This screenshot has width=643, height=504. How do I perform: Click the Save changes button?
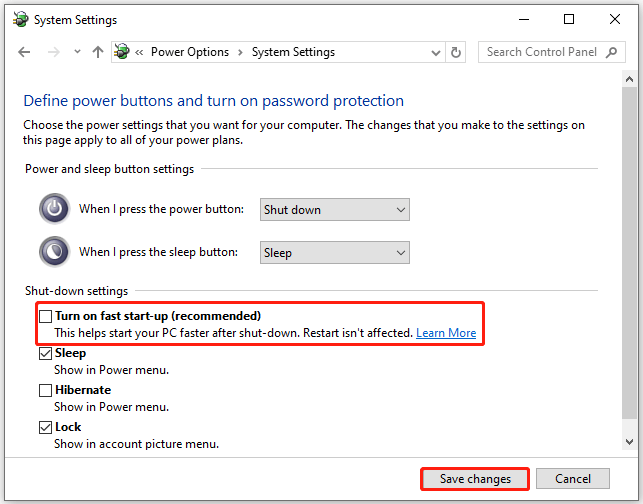click(475, 479)
